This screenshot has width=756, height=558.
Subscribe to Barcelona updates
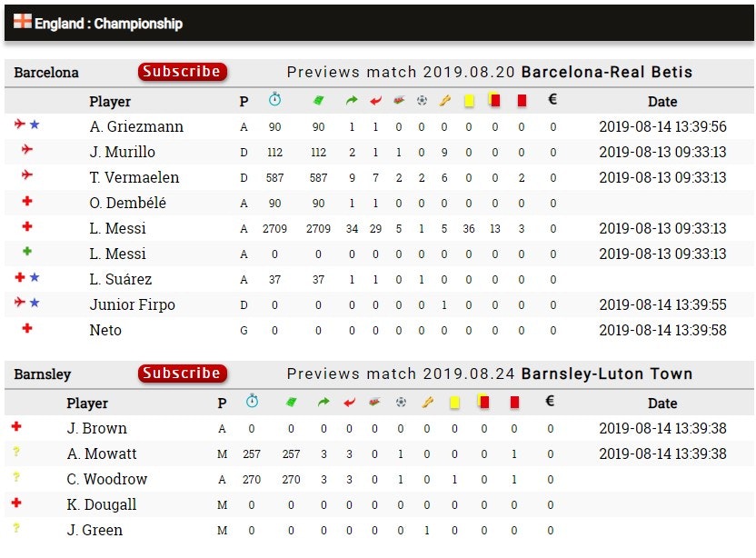tap(182, 72)
